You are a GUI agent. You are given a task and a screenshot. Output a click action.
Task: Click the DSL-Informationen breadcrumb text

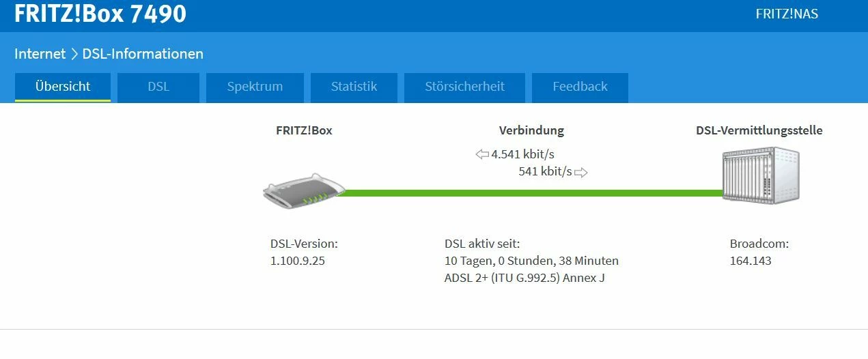[x=143, y=54]
